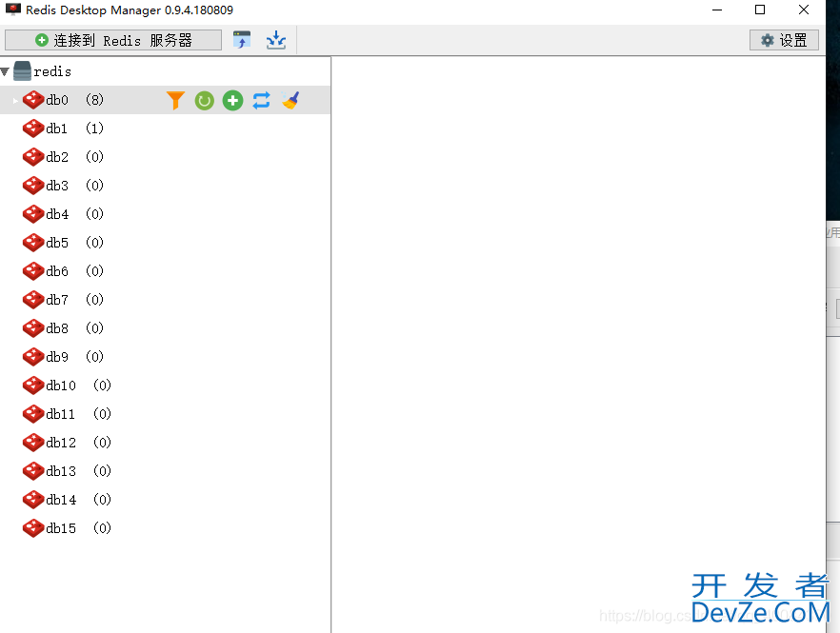Select the db0 database row
840x633 pixels.
165,100
